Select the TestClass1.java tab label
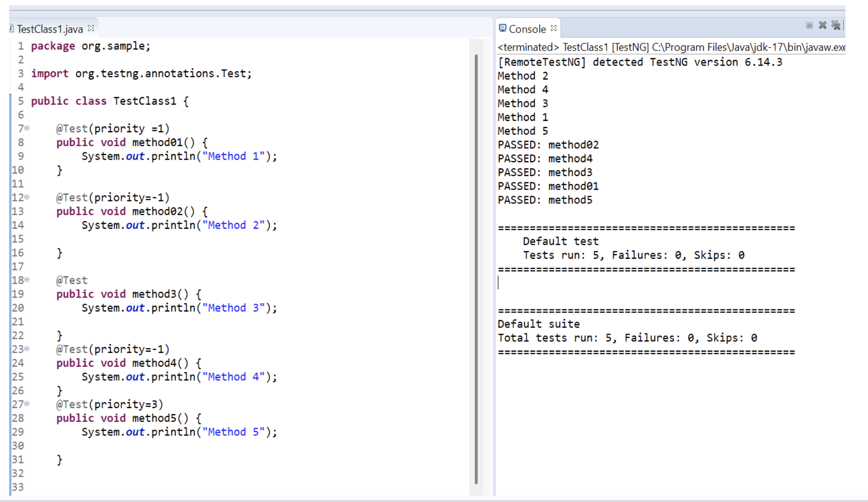868x502 pixels. [x=50, y=29]
